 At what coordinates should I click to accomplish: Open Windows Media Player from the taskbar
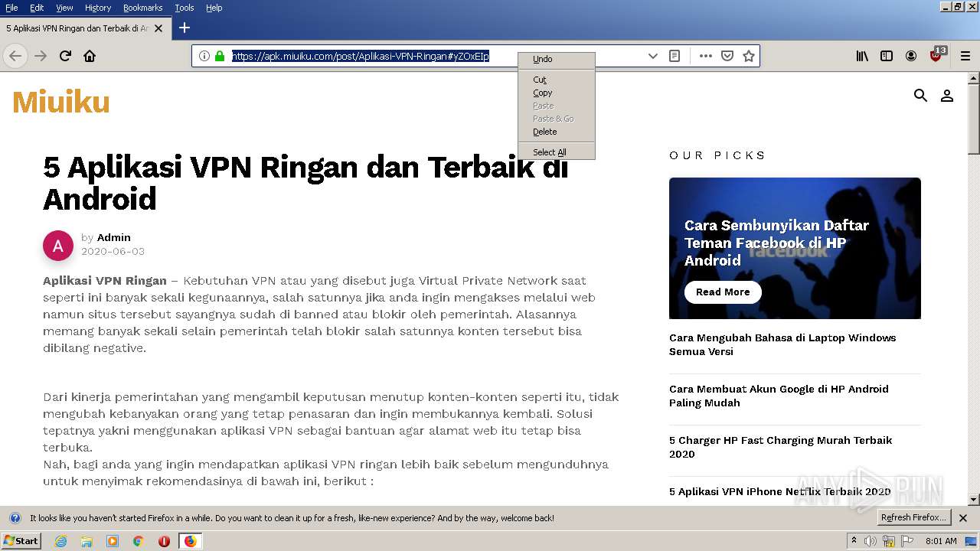click(113, 541)
